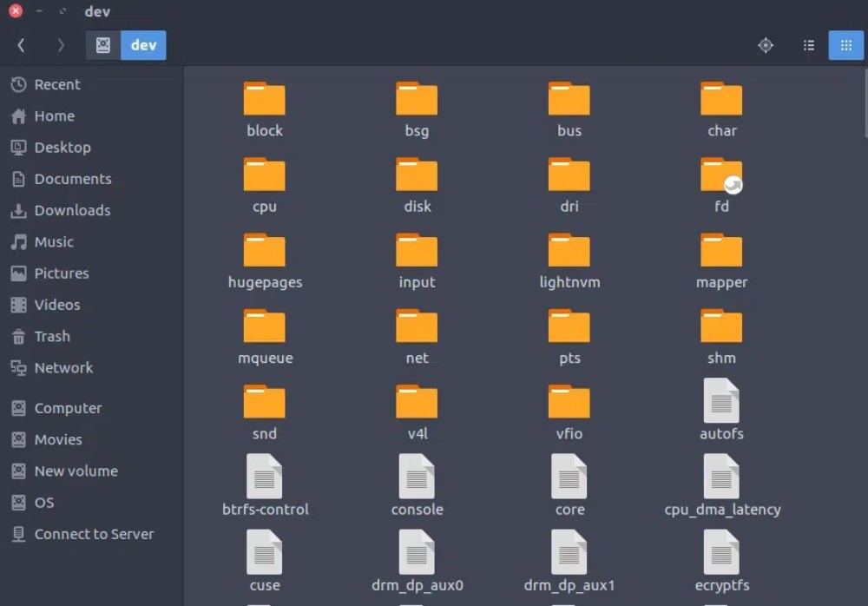Open the Home folder from the sidebar
This screenshot has width=868, height=606.
(x=53, y=115)
